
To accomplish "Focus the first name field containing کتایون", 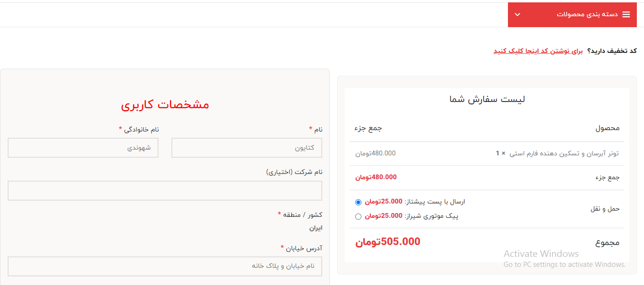I will 247,148.
